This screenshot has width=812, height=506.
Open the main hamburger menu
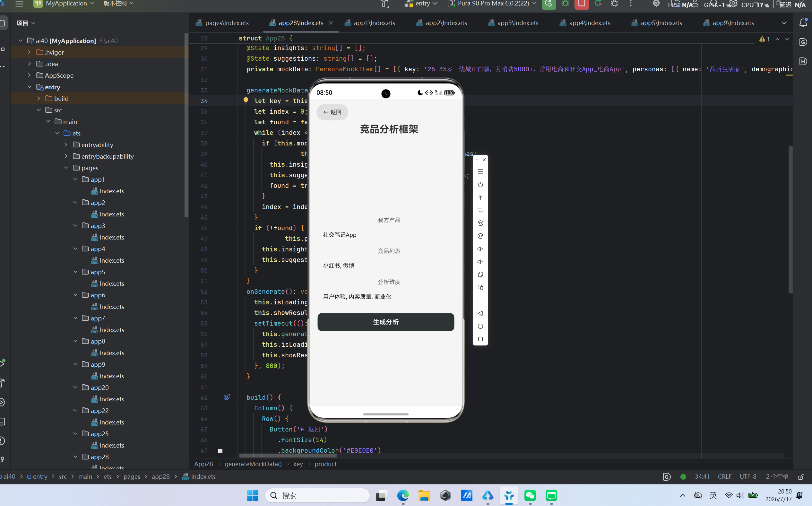(19, 4)
